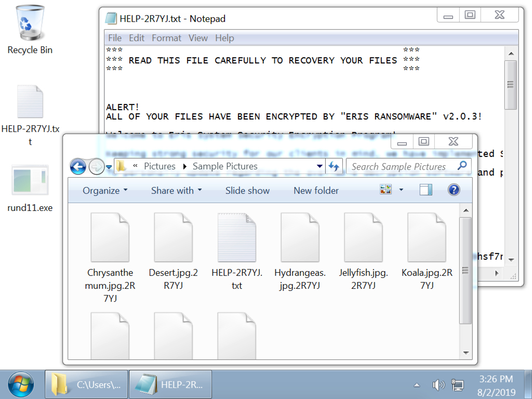The width and height of the screenshot is (532, 399).
Task: Open the Share with dropdown
Action: pyautogui.click(x=177, y=190)
